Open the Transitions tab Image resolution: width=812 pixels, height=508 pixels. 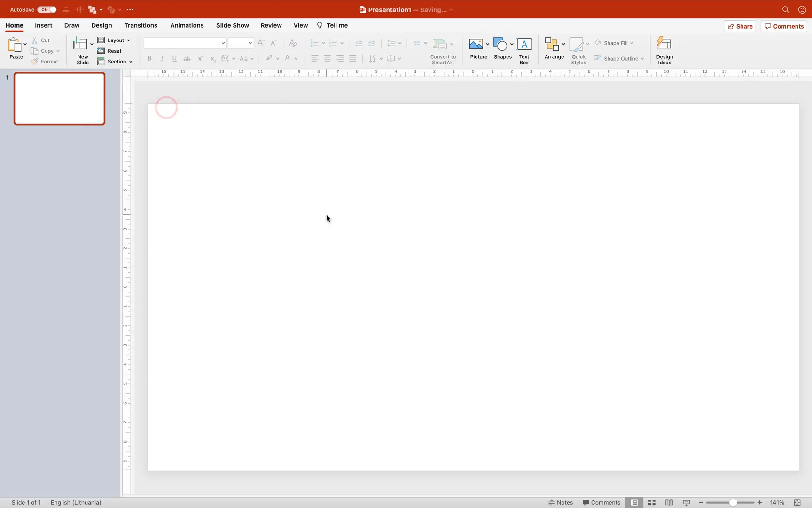point(141,25)
